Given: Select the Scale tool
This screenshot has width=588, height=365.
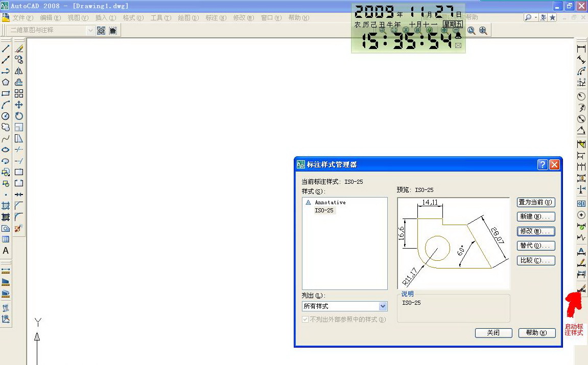Looking at the screenshot, I should pyautogui.click(x=19, y=127).
